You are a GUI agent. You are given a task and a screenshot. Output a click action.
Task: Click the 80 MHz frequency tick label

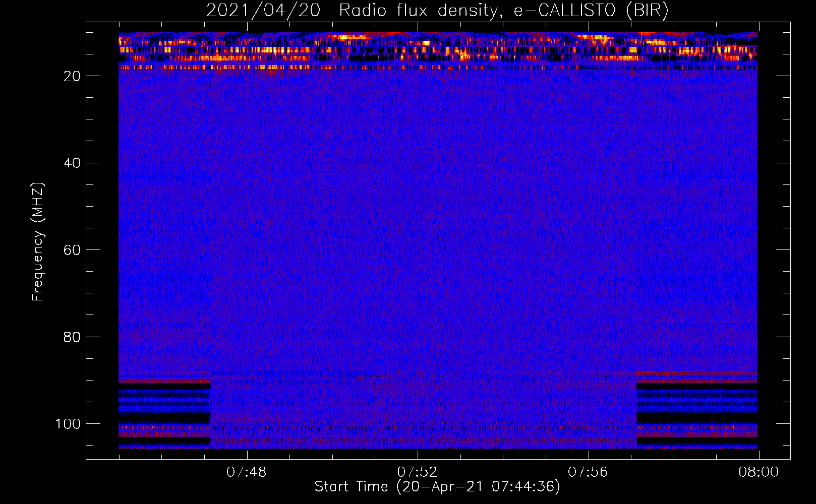click(x=72, y=337)
